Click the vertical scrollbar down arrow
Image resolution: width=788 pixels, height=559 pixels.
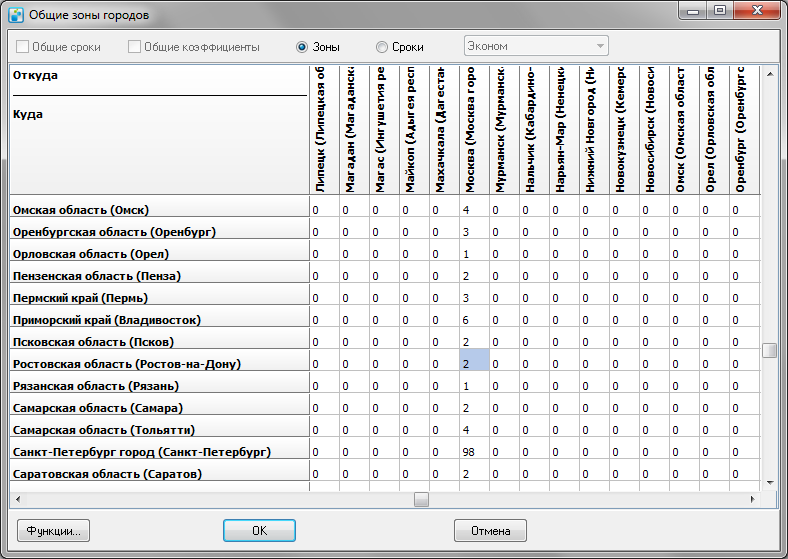click(770, 483)
